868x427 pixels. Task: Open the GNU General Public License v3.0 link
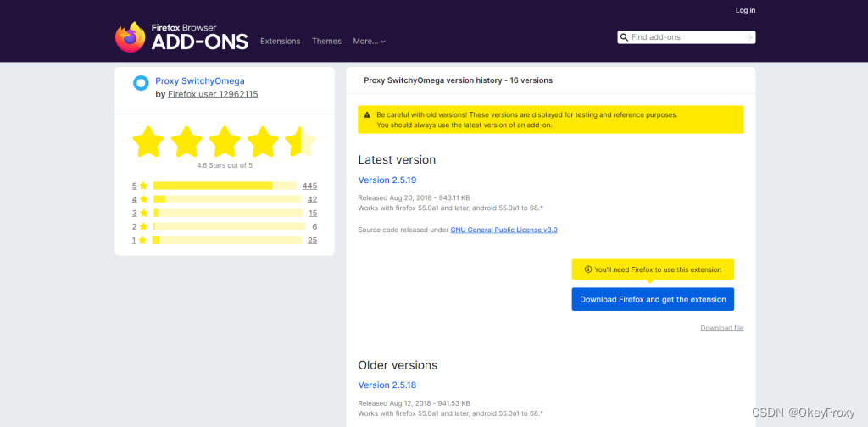pos(504,230)
